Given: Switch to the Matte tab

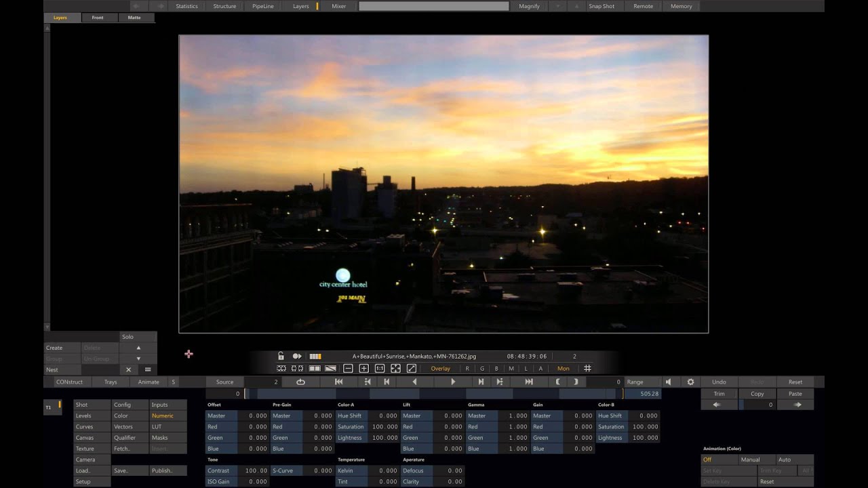Looking at the screenshot, I should click(134, 18).
